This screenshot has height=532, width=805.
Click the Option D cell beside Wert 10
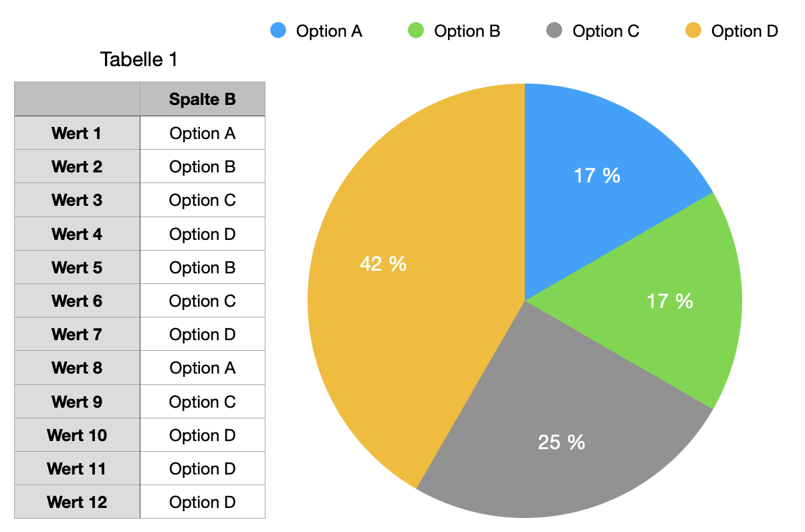[x=203, y=435]
